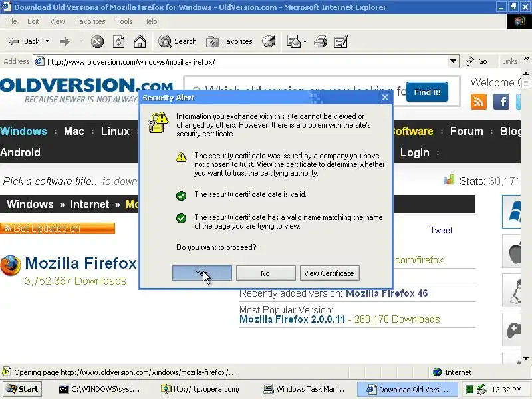Switch to the C:\WINDOWS\syst... taskbar window
Viewport: 532px width, 399px height.
click(x=99, y=389)
